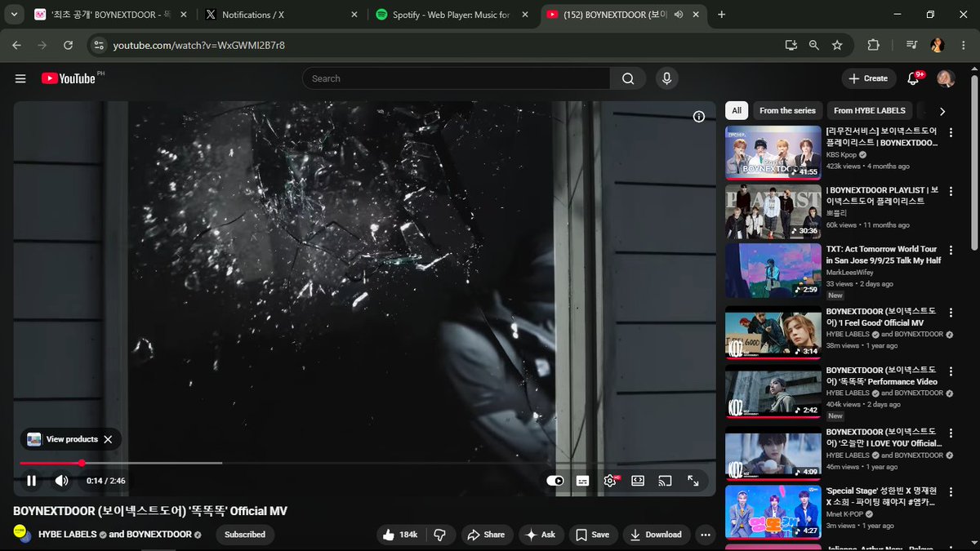Image resolution: width=980 pixels, height=551 pixels.
Task: Pause the video playback
Action: (x=32, y=481)
